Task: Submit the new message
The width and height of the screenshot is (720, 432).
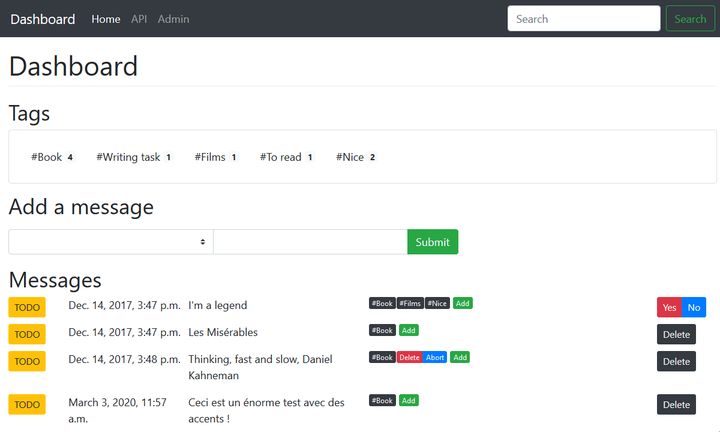Action: pos(433,241)
